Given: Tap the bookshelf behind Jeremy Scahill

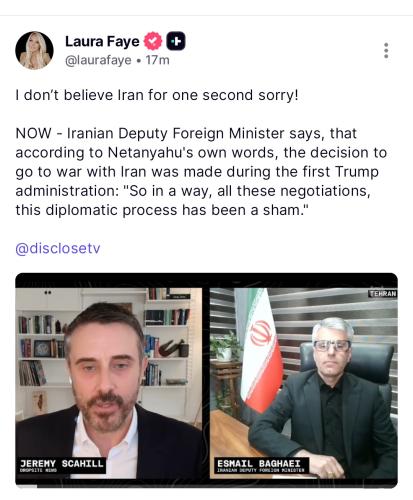Looking at the screenshot, I should point(167,337).
